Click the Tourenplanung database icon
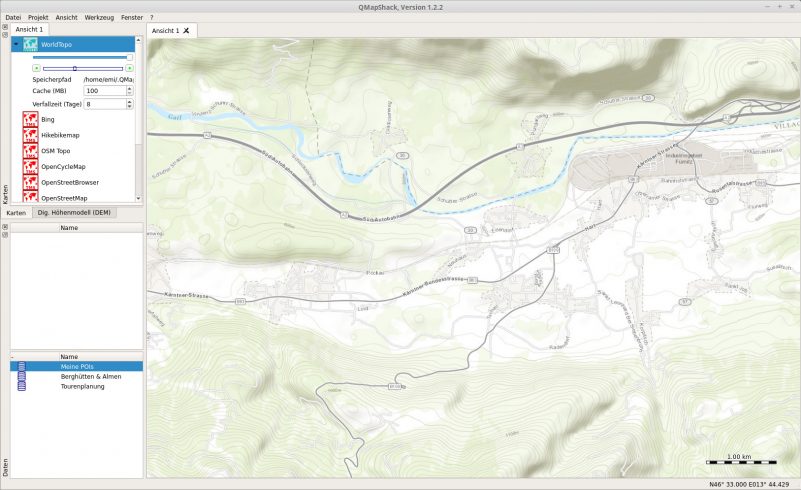Screen dimensions: 801x490 (x=22, y=386)
